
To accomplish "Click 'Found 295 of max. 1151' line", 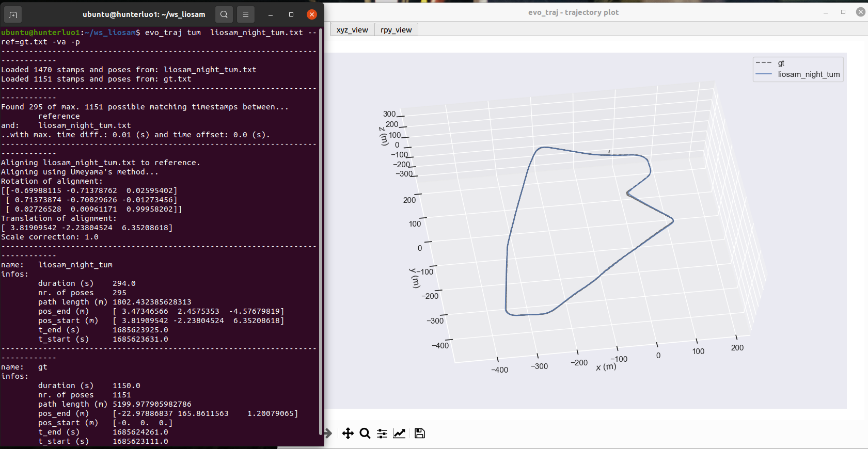I will pos(145,107).
